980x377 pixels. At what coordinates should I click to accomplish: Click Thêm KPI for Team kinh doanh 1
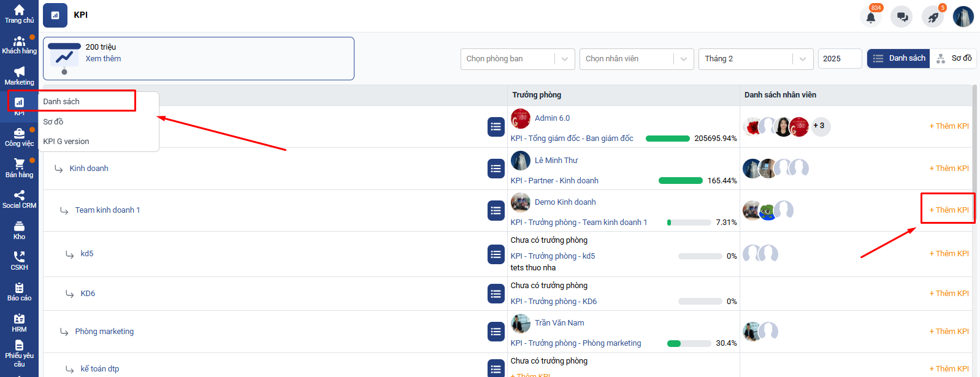(949, 210)
